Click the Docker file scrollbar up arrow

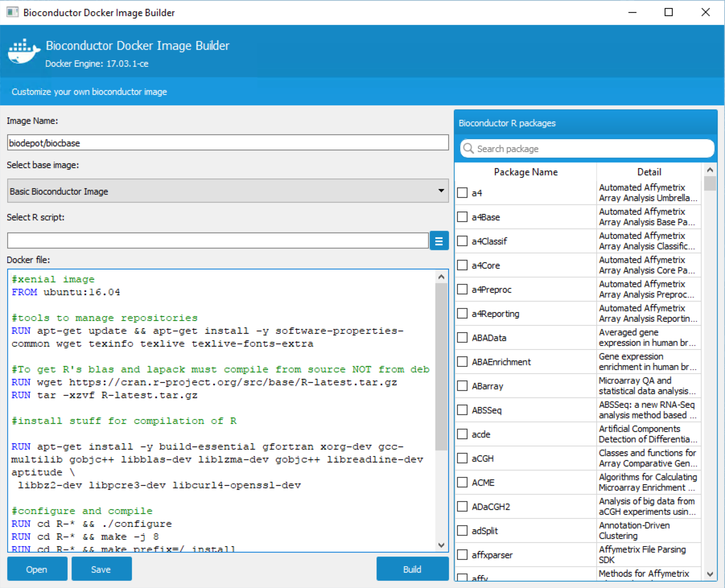pyautogui.click(x=441, y=277)
